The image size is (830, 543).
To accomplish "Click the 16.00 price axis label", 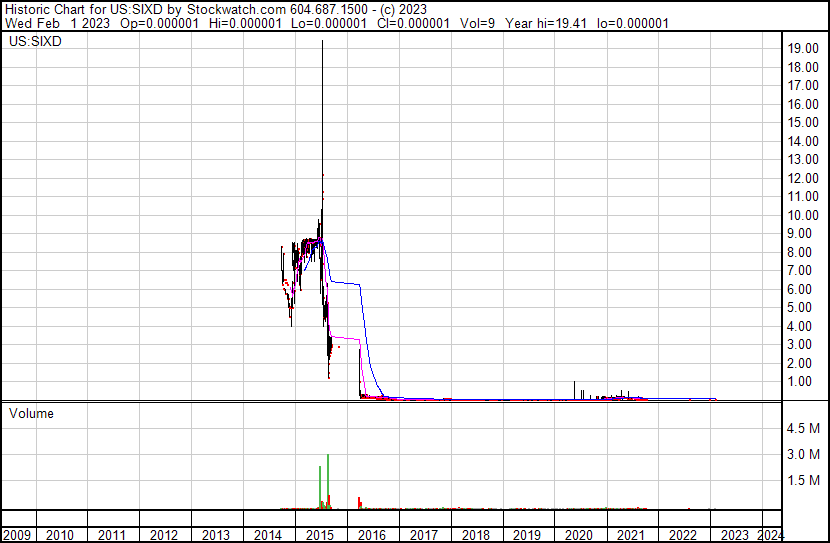I will tap(803, 104).
